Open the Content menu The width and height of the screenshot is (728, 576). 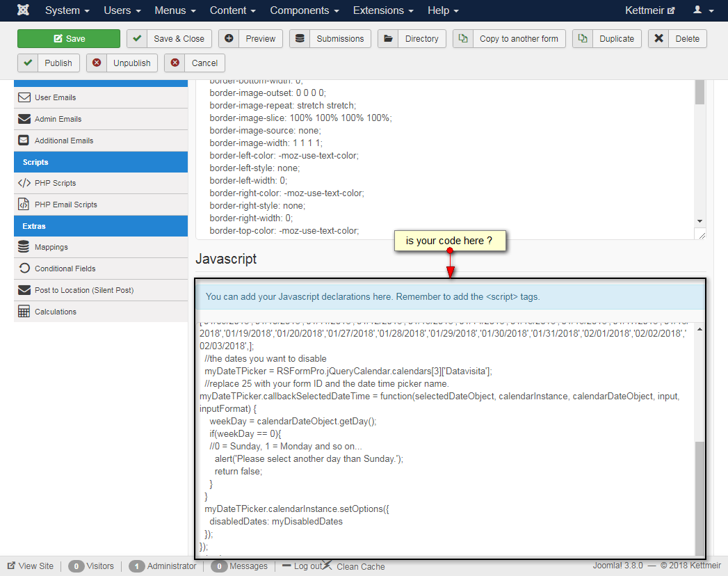(233, 10)
